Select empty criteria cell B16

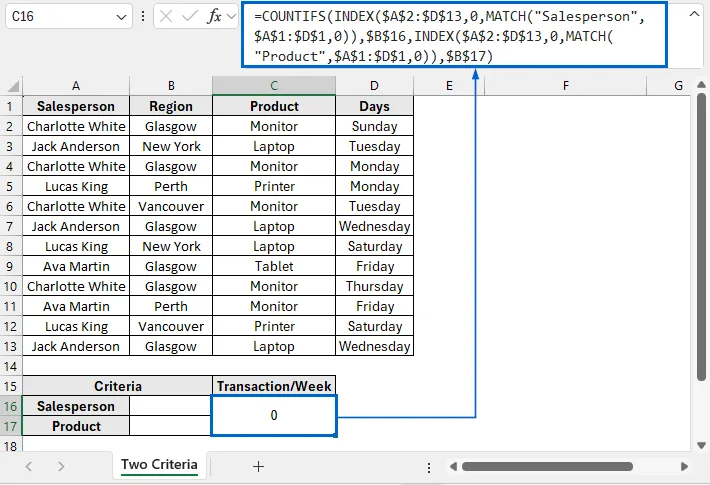[171, 406]
